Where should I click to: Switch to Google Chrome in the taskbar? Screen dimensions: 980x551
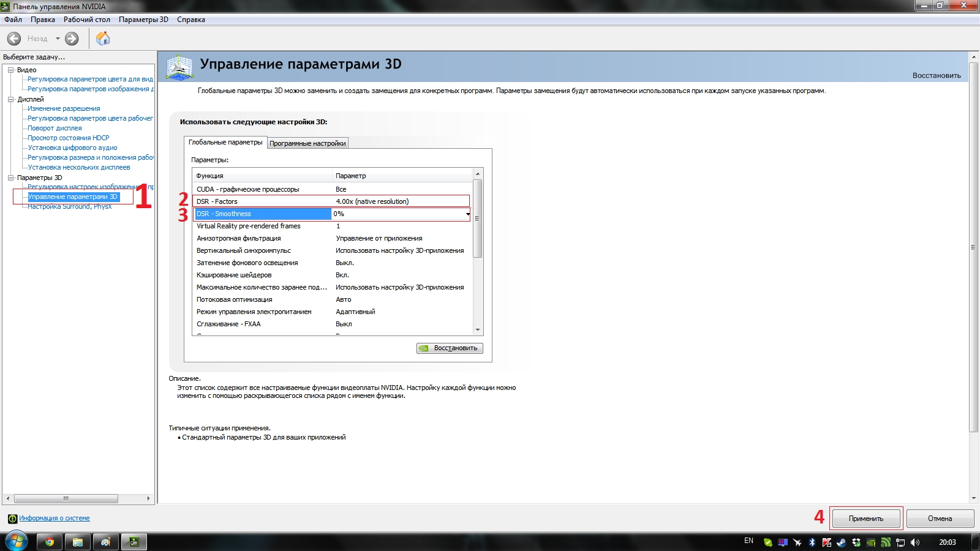[50, 542]
